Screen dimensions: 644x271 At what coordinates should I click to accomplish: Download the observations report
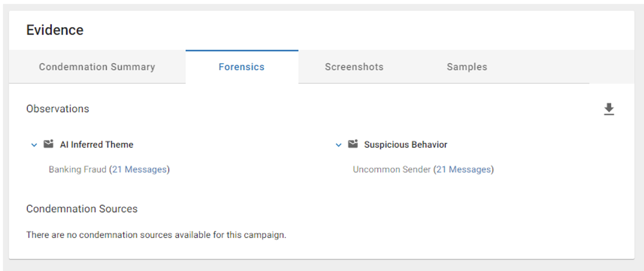coord(609,109)
